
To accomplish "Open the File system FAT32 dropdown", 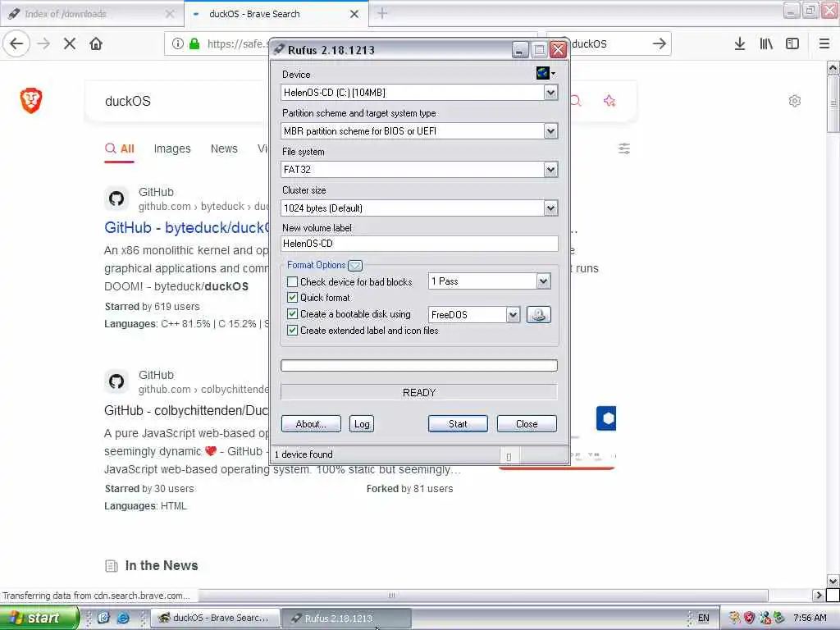I will point(550,170).
